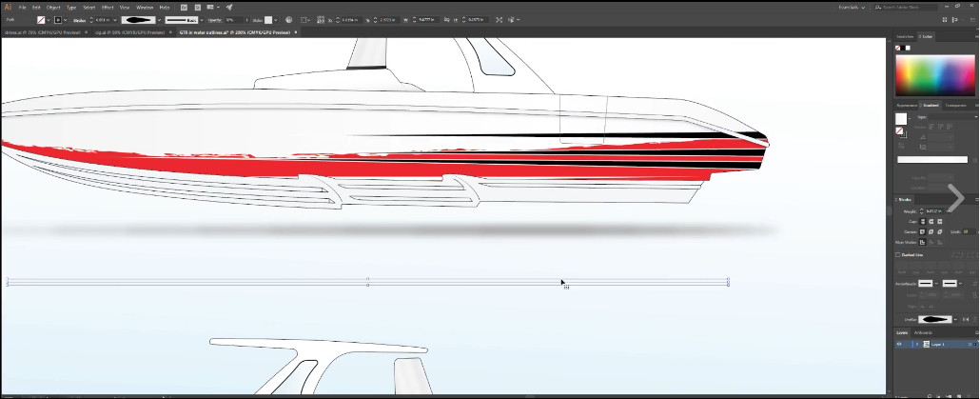This screenshot has width=980, height=399.
Task: Switch to the Artboards panel tab
Action: pyautogui.click(x=924, y=332)
